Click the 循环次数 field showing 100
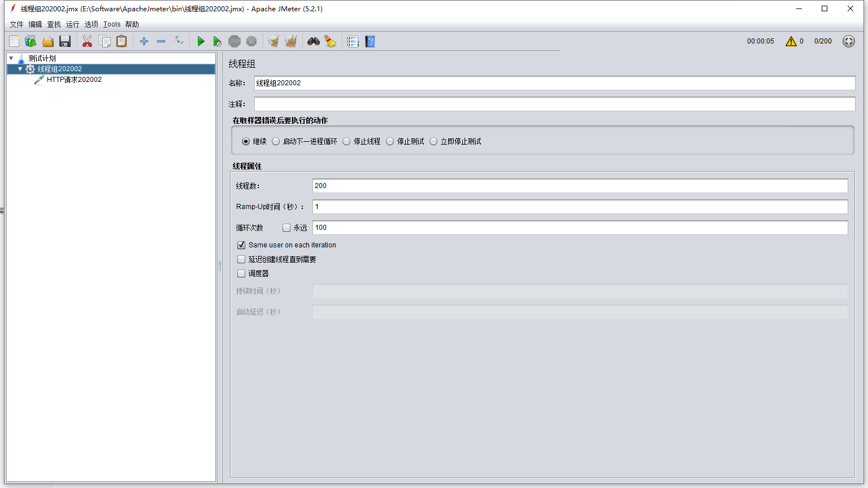The image size is (868, 488). click(580, 228)
